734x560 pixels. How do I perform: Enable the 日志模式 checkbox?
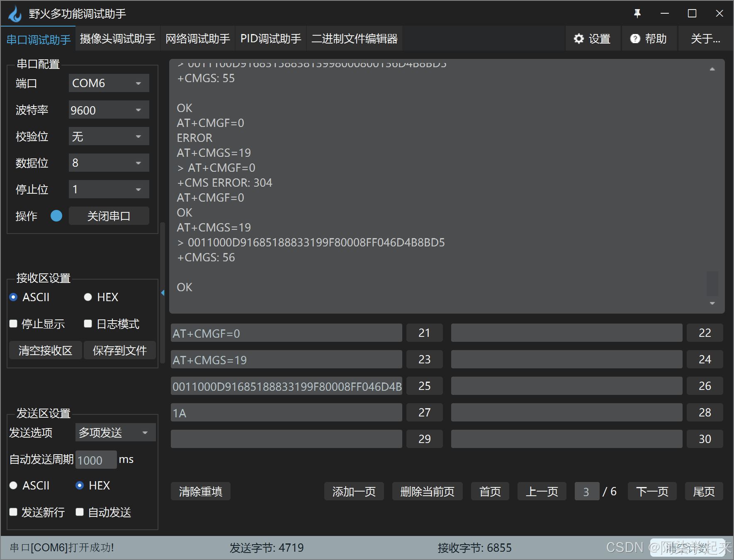[88, 324]
